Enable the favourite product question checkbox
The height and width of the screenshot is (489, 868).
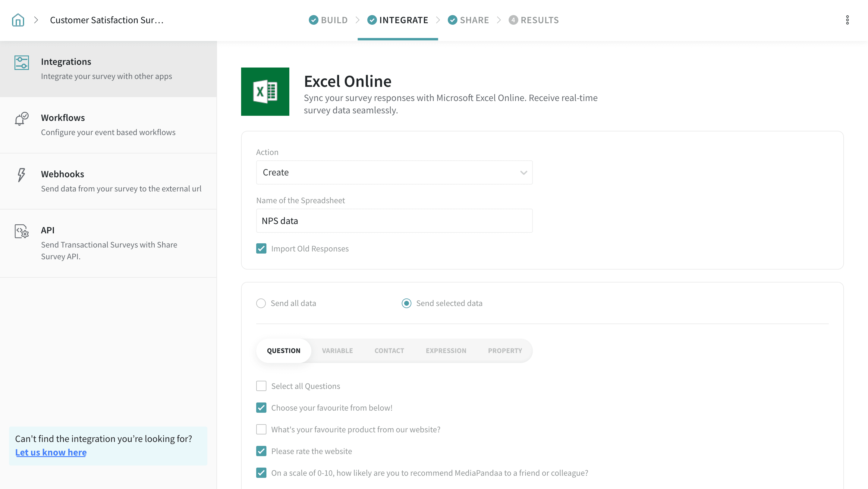261,429
